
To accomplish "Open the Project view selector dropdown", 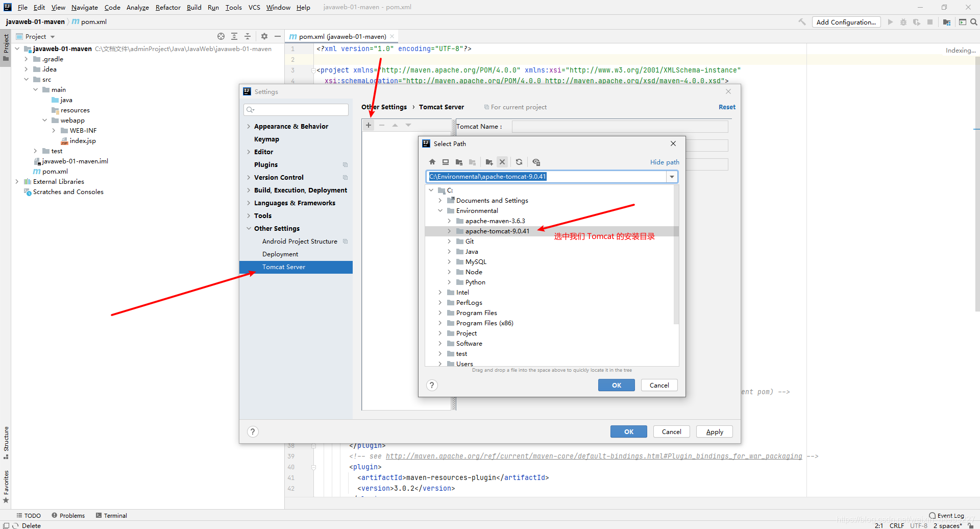I will coord(53,37).
